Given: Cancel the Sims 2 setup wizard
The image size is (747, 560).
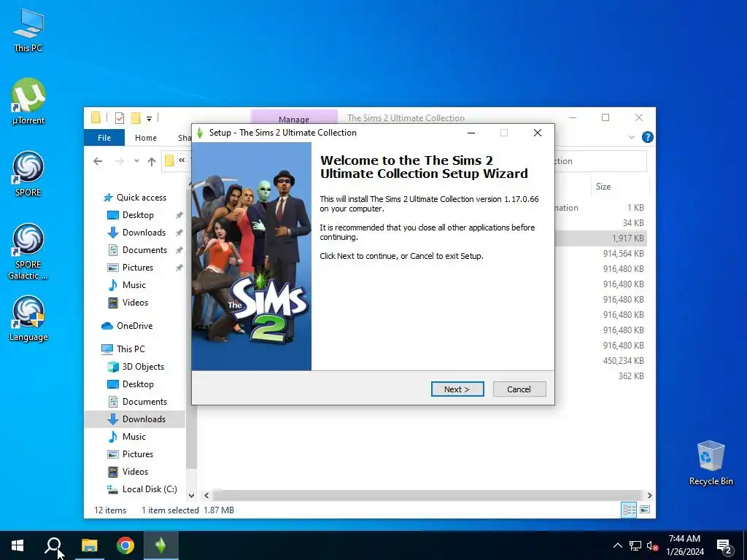Looking at the screenshot, I should tap(519, 389).
